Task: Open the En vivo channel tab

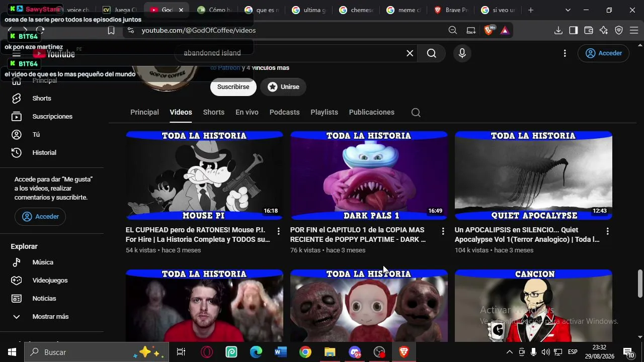Action: [x=247, y=112]
